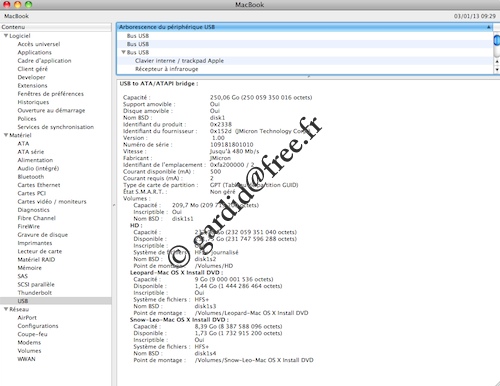
Task: Open Services de synchronisation
Action: point(55,127)
